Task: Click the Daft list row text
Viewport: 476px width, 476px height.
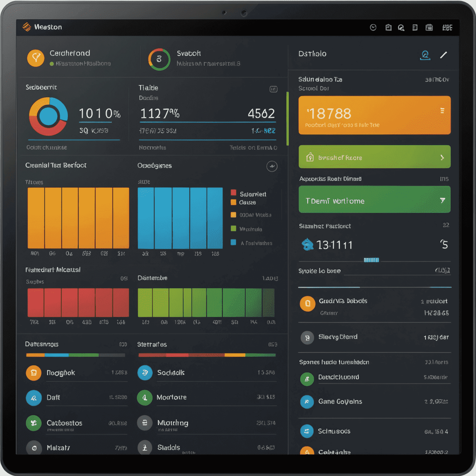Action: coord(53,398)
